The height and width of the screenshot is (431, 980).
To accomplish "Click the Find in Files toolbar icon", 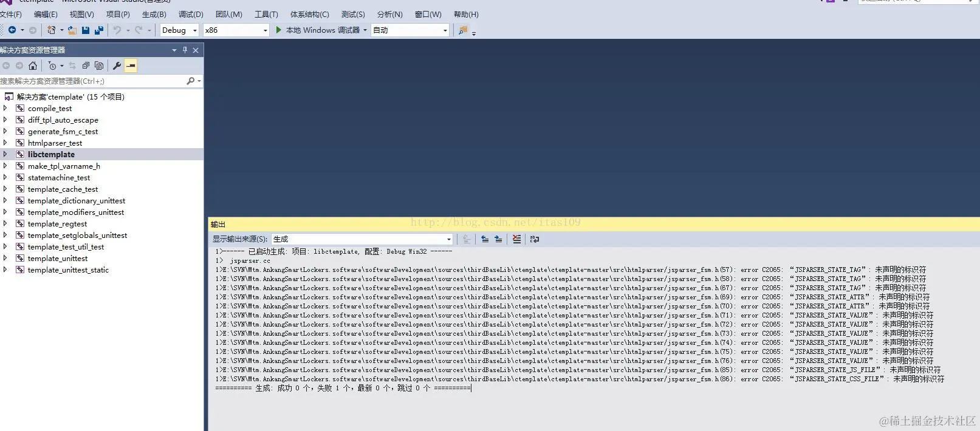I will [463, 30].
